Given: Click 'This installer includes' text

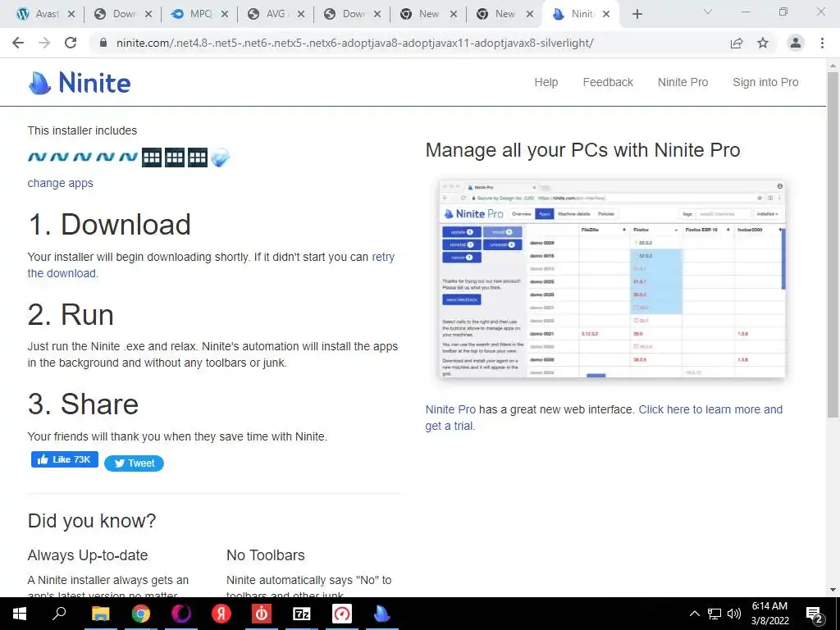Looking at the screenshot, I should pyautogui.click(x=83, y=130).
